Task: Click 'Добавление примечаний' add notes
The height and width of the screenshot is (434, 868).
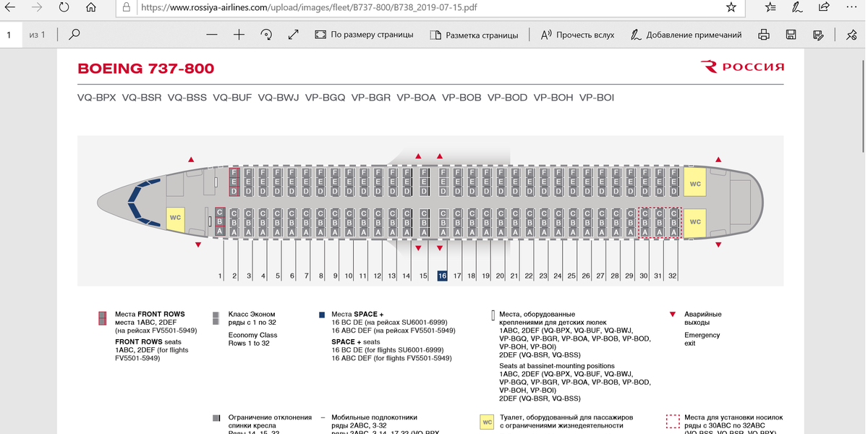Action: 686,35
